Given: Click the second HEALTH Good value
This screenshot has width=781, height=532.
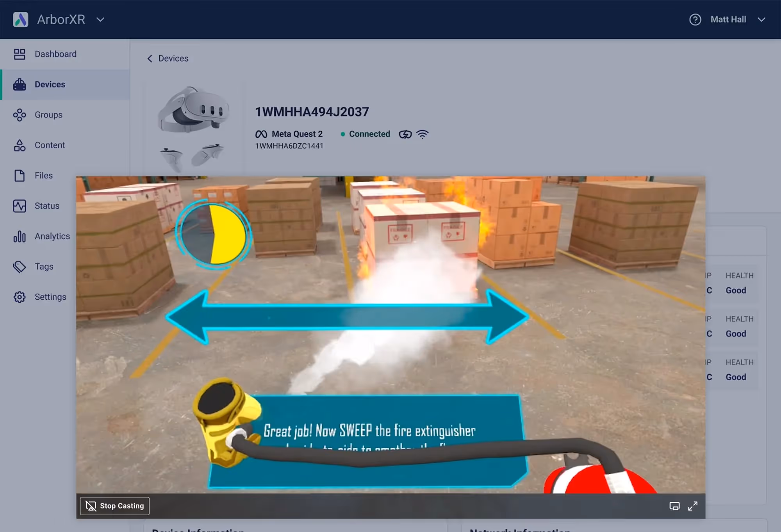Looking at the screenshot, I should point(736,334).
